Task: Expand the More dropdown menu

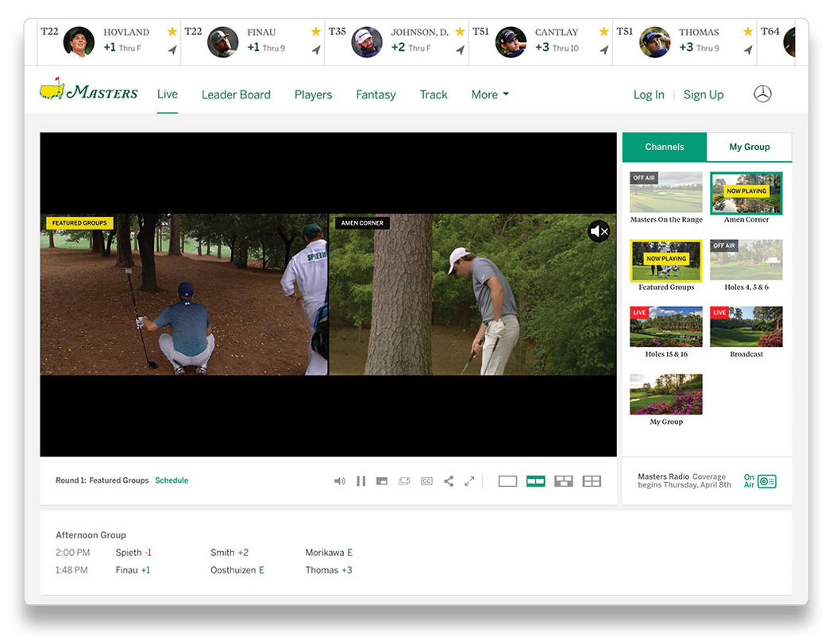Action: [490, 94]
